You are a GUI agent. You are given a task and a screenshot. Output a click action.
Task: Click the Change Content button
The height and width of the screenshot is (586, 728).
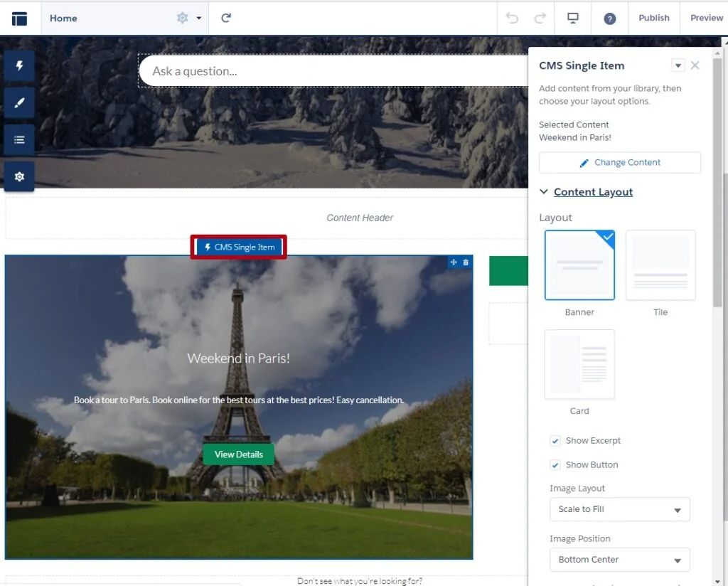point(619,163)
